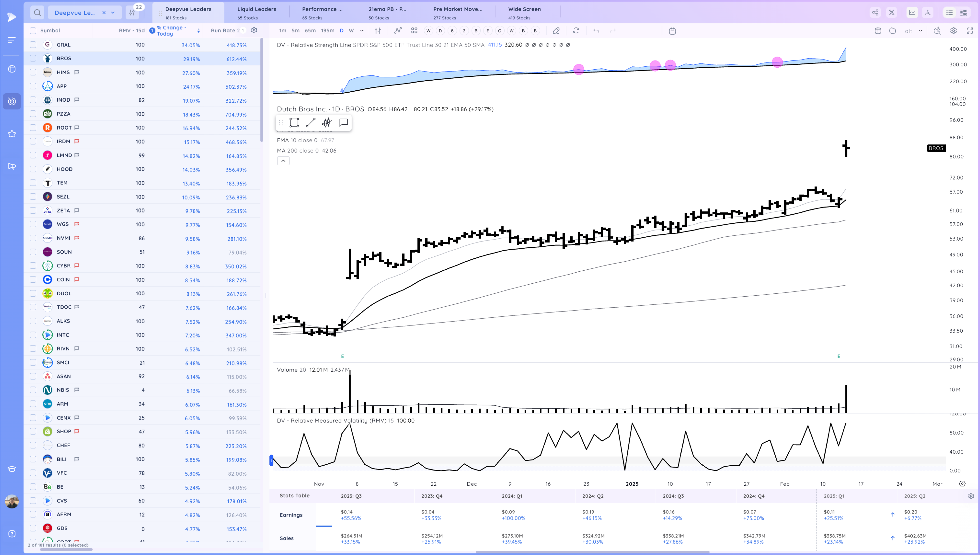Click the eraser icon in chart toolbar
The image size is (980, 555).
[x=556, y=31]
